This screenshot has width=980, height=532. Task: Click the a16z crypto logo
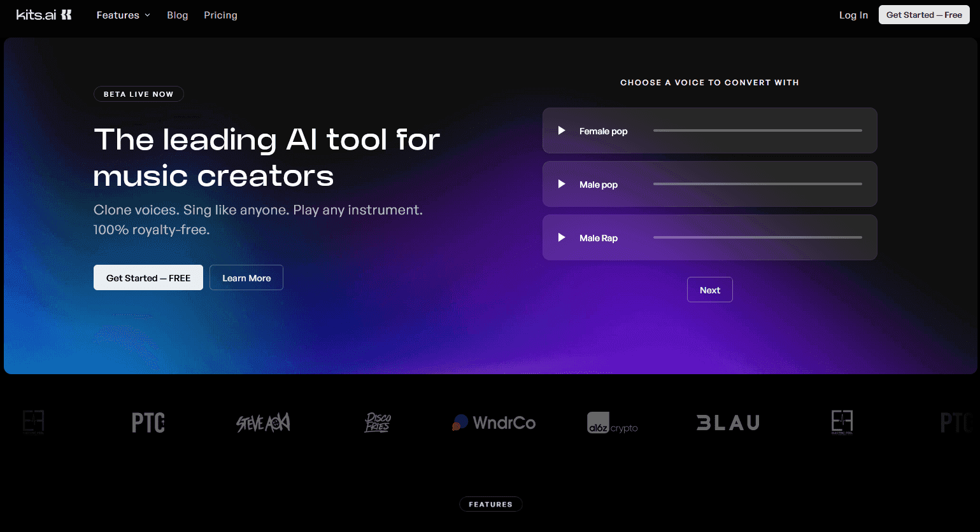pos(613,423)
